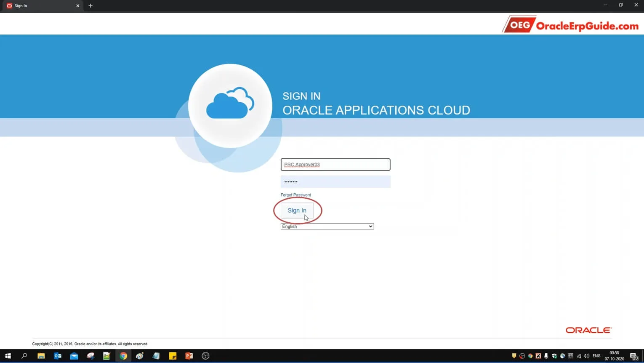Open Windows taskbar search
The height and width of the screenshot is (363, 644).
point(24,356)
